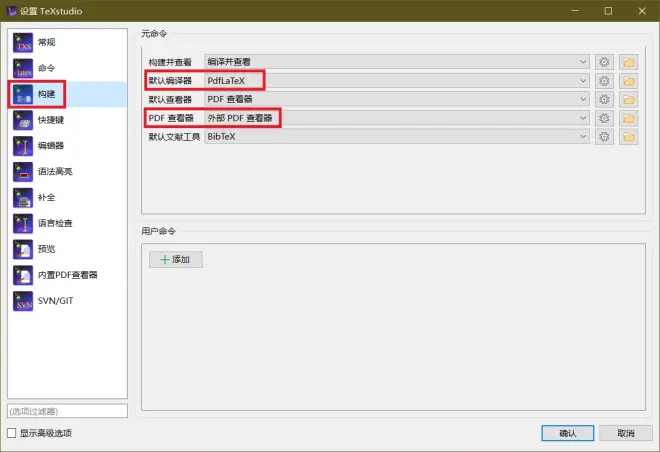Click the 添加 add user command button

176,260
